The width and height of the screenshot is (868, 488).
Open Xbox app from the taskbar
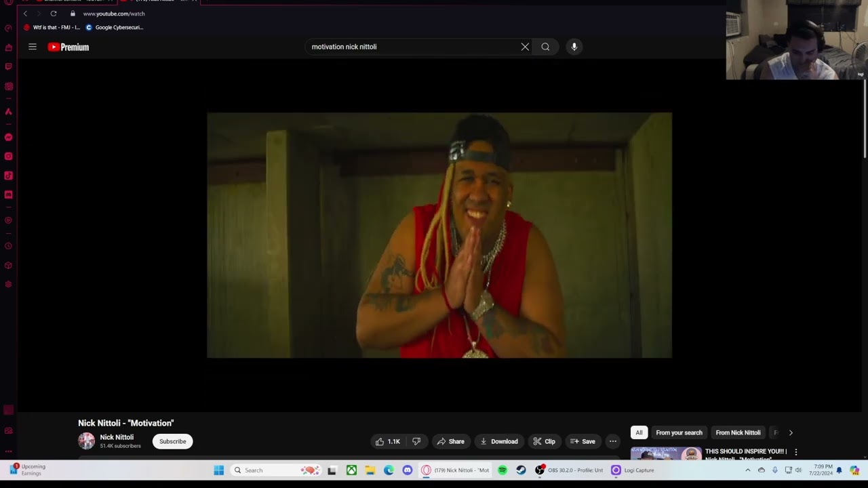pos(351,470)
